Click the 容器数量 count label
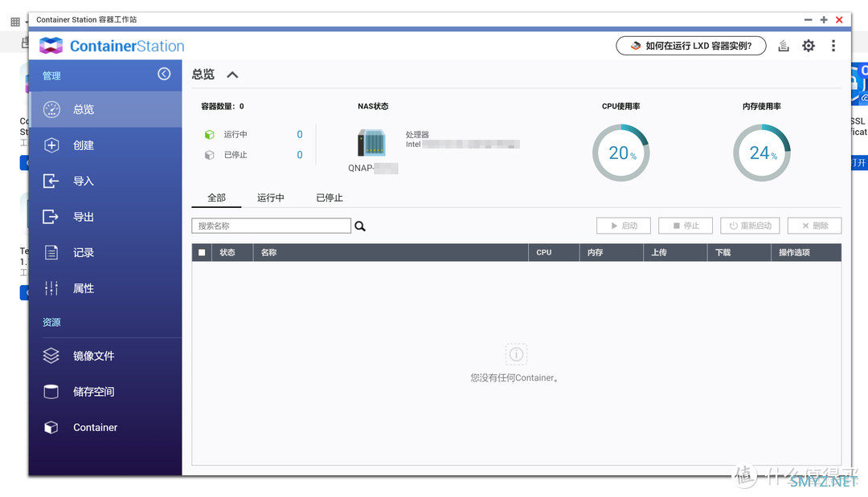The height and width of the screenshot is (497, 868). coord(223,106)
